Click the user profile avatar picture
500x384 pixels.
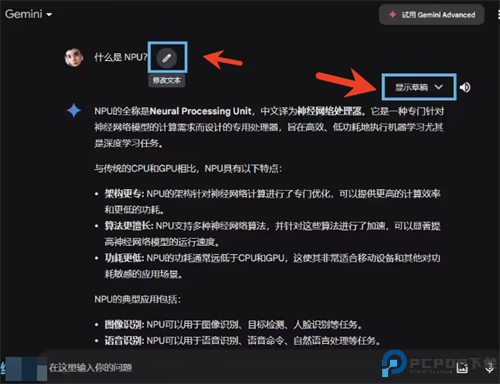74,57
